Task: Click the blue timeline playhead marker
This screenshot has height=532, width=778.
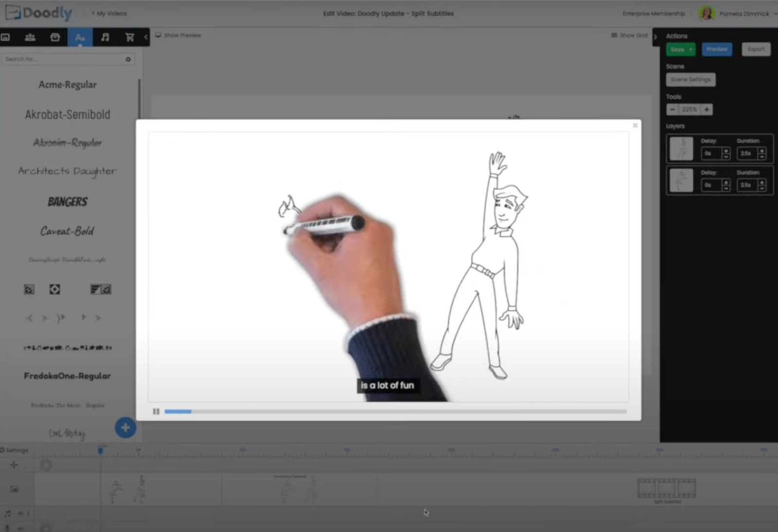Action: pyautogui.click(x=101, y=451)
